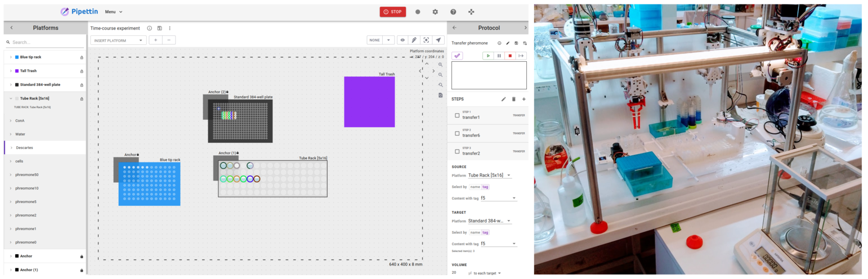Viewport: 868px width, 279px height.
Task: Click the purple double-check validate button
Action: pyautogui.click(x=457, y=56)
